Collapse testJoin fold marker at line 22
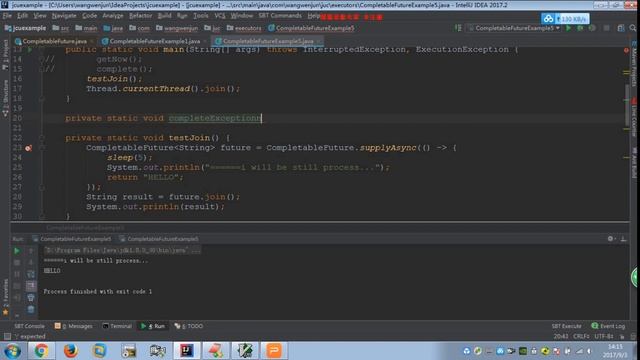640x360 pixels. tap(42, 138)
